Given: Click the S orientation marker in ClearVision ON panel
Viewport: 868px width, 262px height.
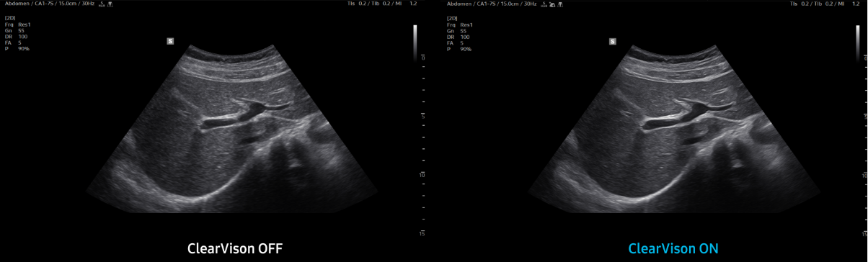Looking at the screenshot, I should tap(613, 41).
